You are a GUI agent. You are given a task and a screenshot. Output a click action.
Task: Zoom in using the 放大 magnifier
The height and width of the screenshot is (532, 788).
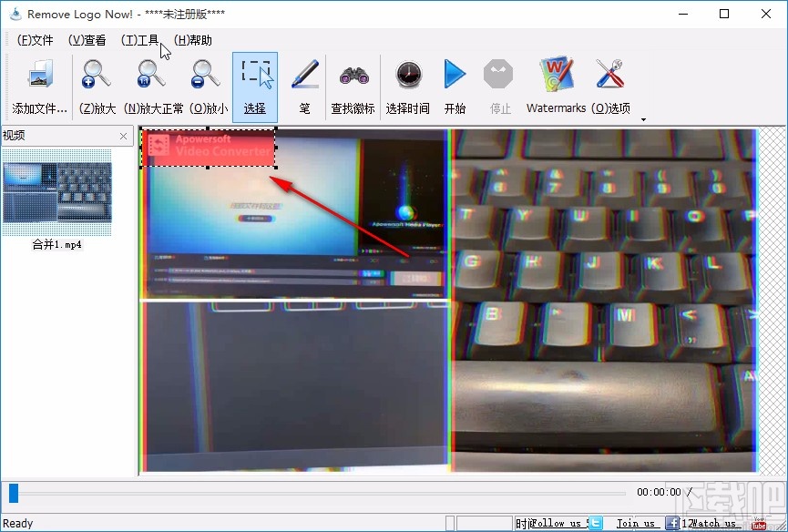[x=97, y=84]
